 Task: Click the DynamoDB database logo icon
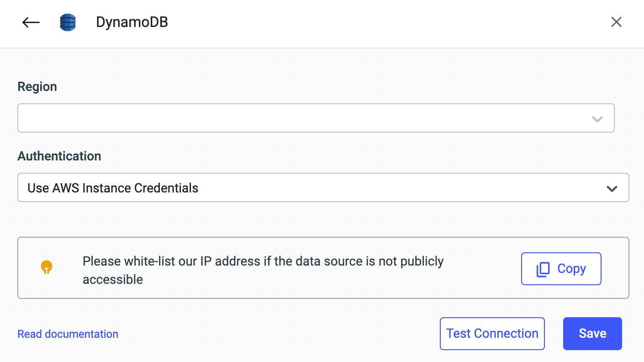(x=68, y=22)
